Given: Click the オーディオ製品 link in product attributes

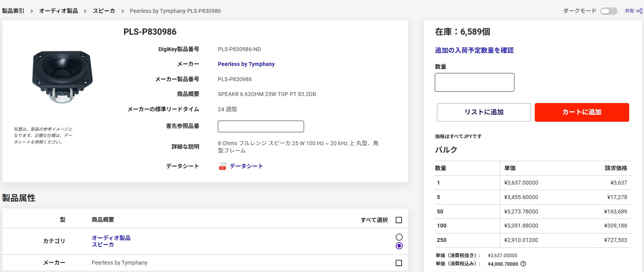Looking at the screenshot, I should pos(111,238).
